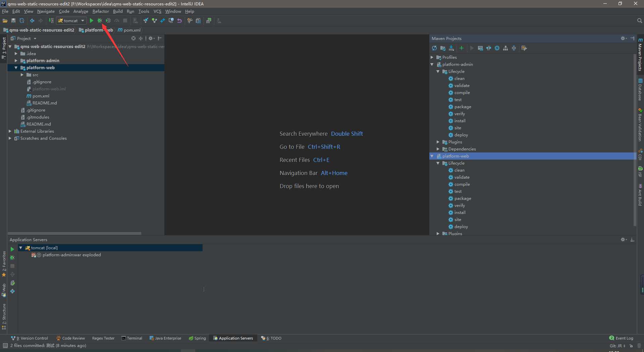This screenshot has height=352, width=644.
Task: Click the Synchronize toolbar icon
Action: pos(22,20)
